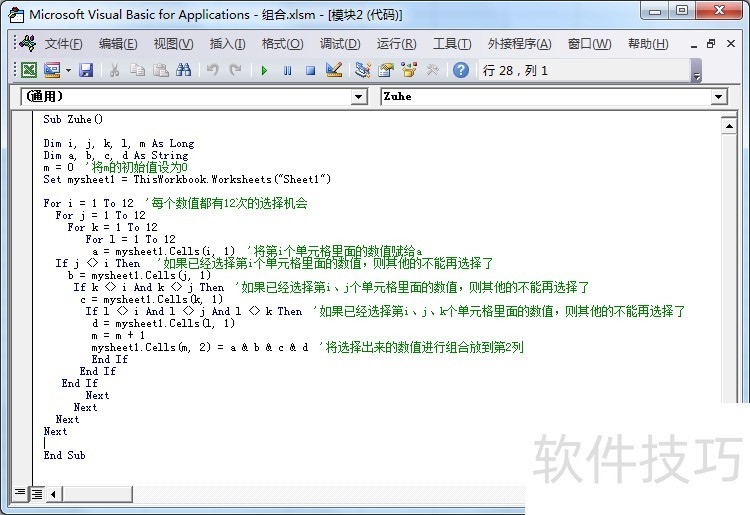
Task: Open the 工具(T) menu
Action: pos(452,44)
